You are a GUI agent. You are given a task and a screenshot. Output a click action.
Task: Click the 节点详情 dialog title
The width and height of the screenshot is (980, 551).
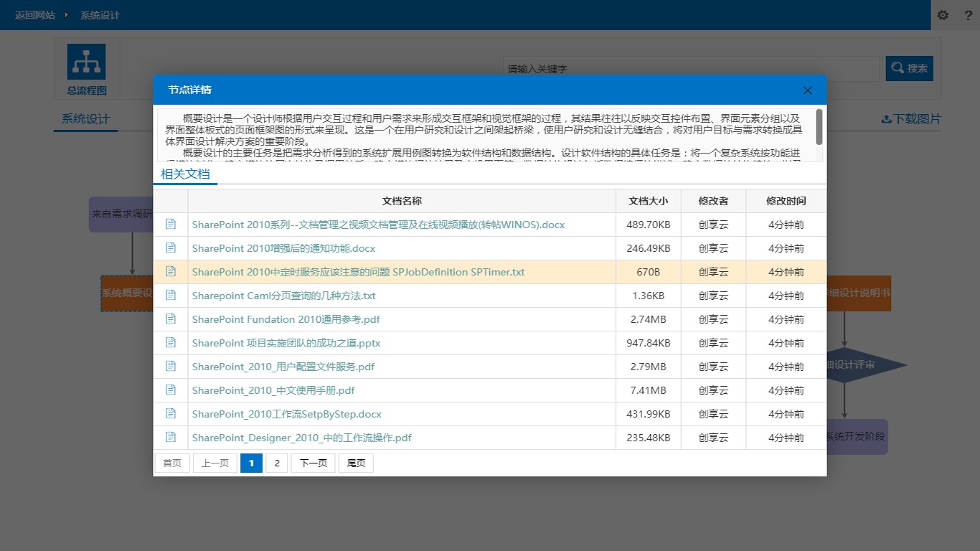189,90
